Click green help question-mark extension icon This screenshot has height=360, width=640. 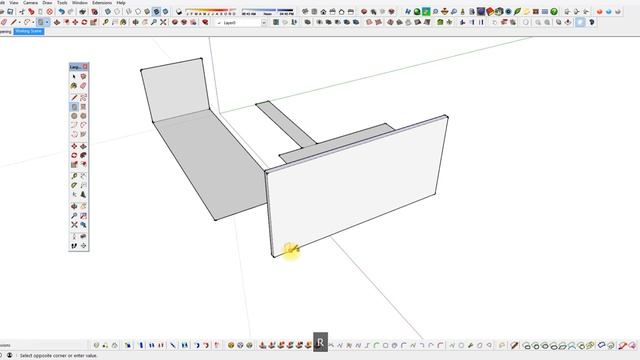click(x=554, y=12)
